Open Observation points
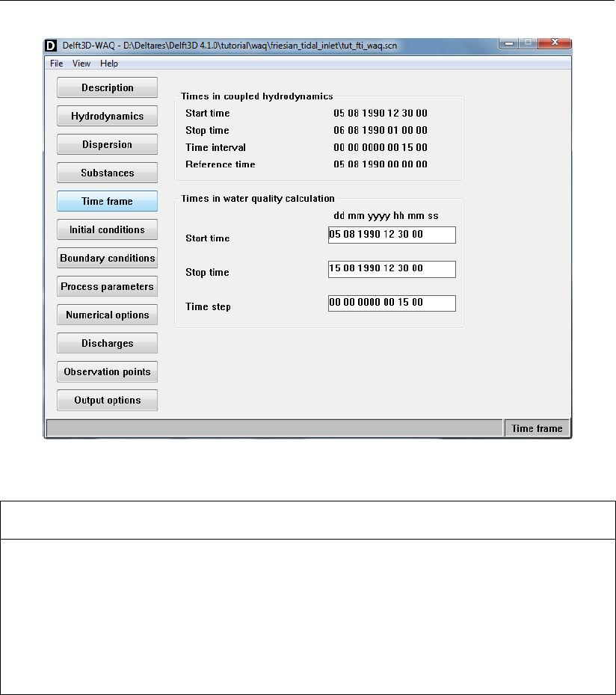This screenshot has height=695, width=616. (x=108, y=371)
